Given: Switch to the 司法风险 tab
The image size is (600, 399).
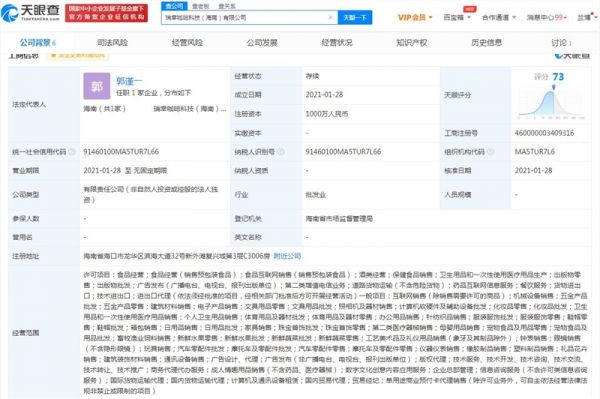Looking at the screenshot, I should click(x=112, y=42).
